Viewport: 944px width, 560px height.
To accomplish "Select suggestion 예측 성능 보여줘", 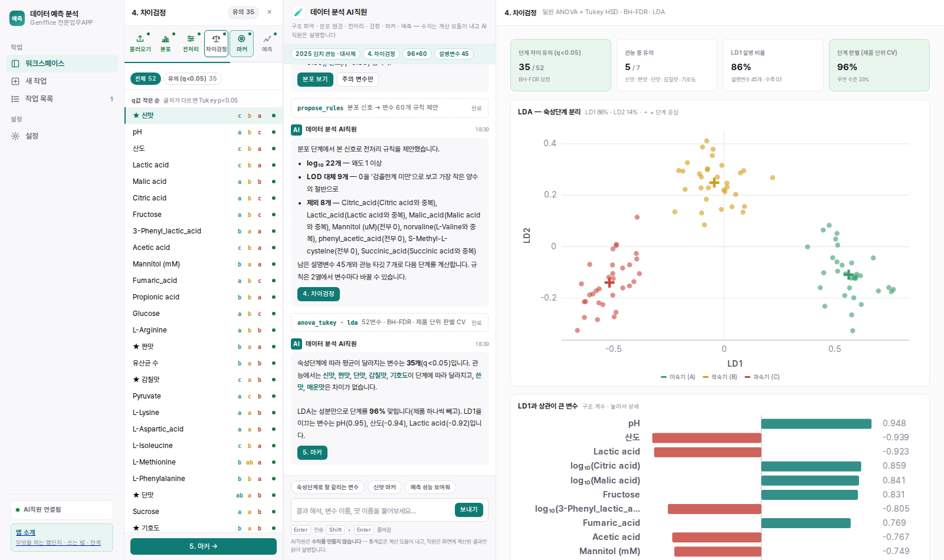I will (x=430, y=487).
